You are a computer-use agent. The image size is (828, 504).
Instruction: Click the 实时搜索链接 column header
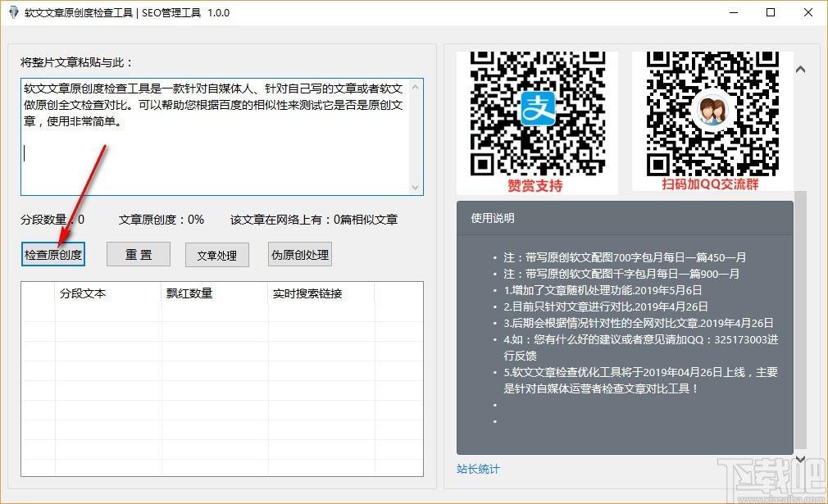point(307,293)
